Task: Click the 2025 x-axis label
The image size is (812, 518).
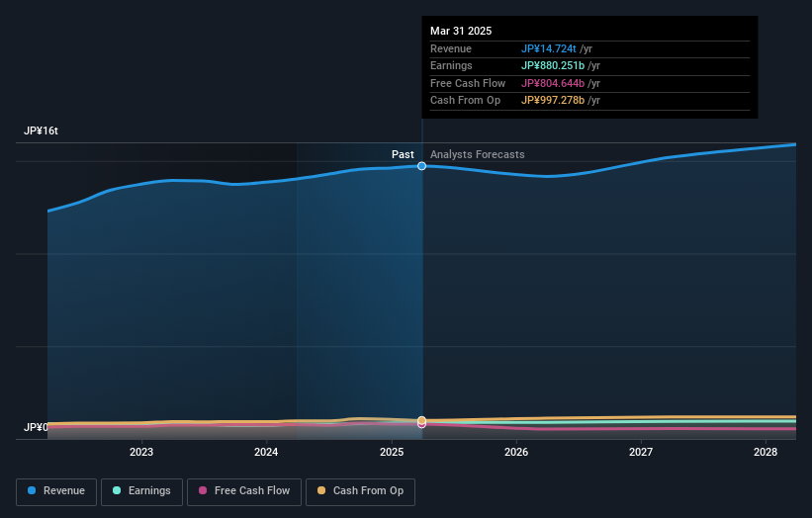Action: 392,452
